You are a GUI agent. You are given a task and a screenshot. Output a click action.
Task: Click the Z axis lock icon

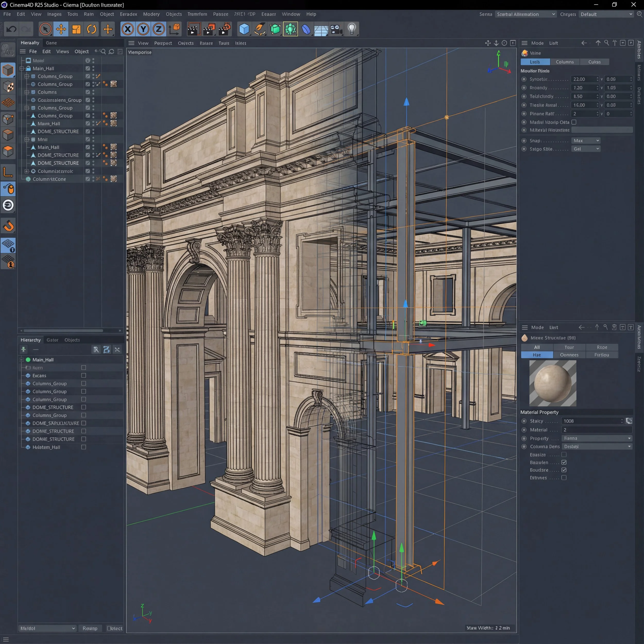pos(159,29)
